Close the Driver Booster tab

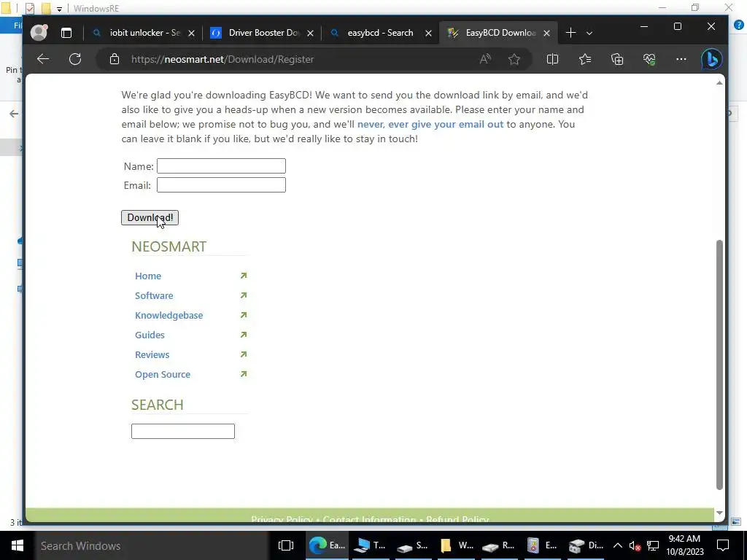tap(310, 33)
